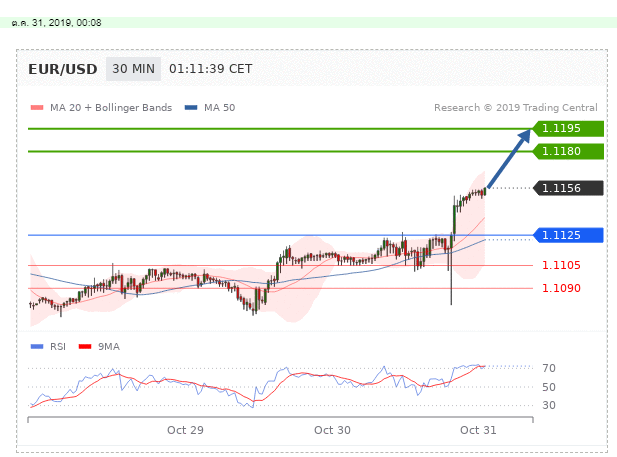This screenshot has width=617, height=457.
Task: Click the red 1.1105 support level label
Action: coord(561,265)
